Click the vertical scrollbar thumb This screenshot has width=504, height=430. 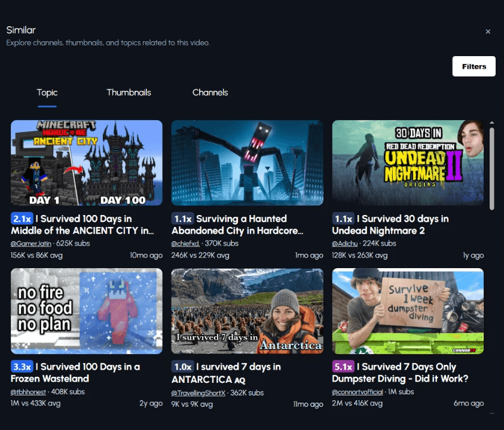[x=492, y=169]
